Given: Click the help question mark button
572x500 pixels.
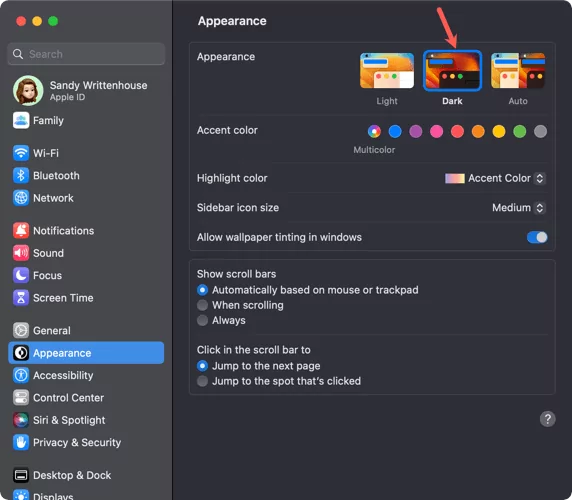Looking at the screenshot, I should pos(548,419).
